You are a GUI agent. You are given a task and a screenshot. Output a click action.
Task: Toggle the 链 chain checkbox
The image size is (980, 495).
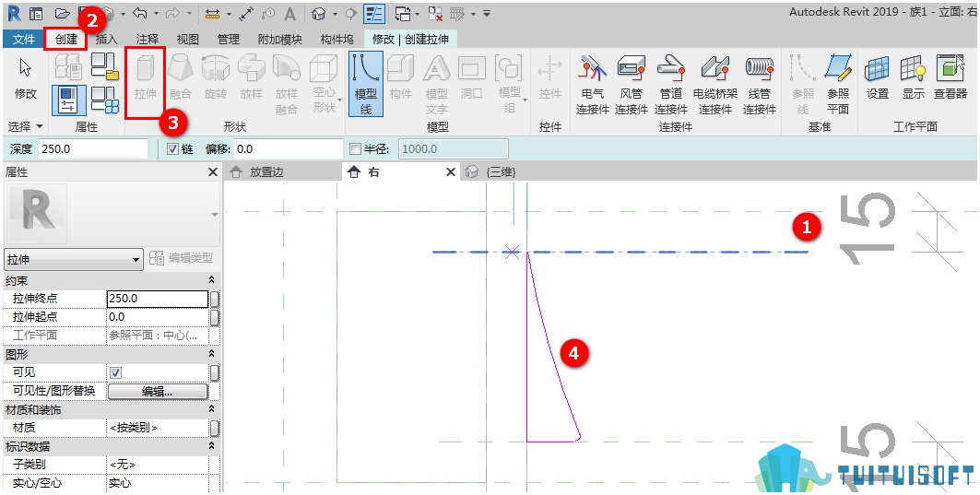(x=173, y=149)
